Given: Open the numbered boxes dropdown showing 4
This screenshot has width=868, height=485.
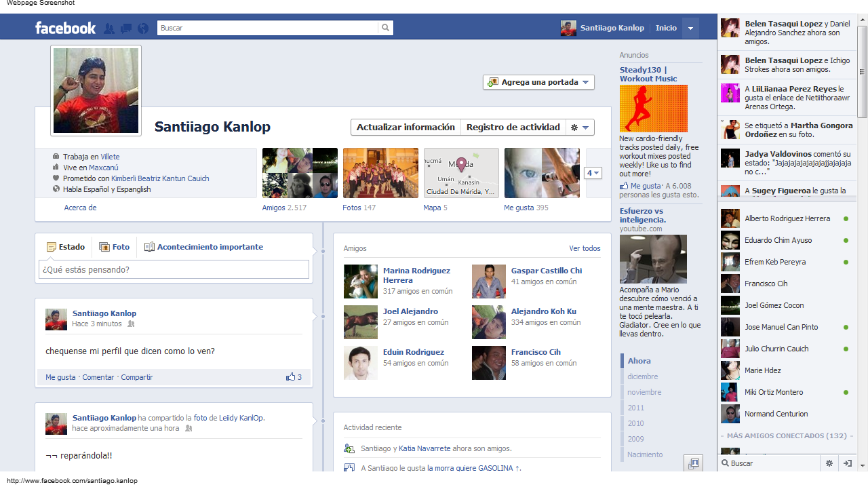Looking at the screenshot, I should coord(593,173).
